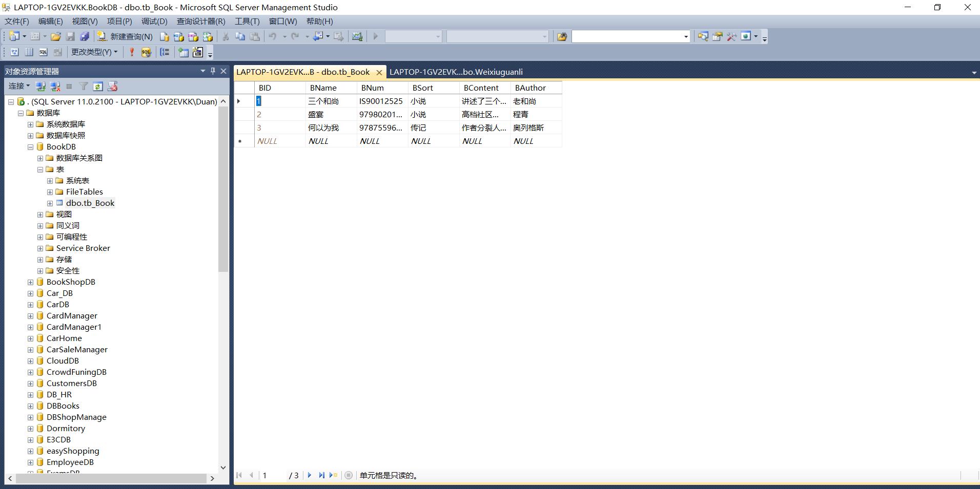Open the active files dropdown at tab strip end
Image resolution: width=980 pixels, height=489 pixels.
pos(974,73)
